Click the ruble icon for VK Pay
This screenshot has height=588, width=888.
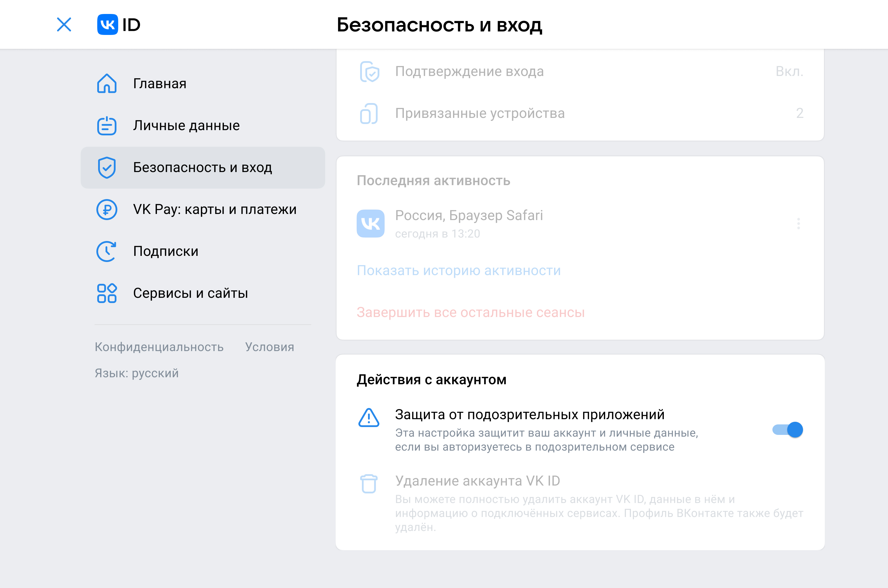point(107,209)
